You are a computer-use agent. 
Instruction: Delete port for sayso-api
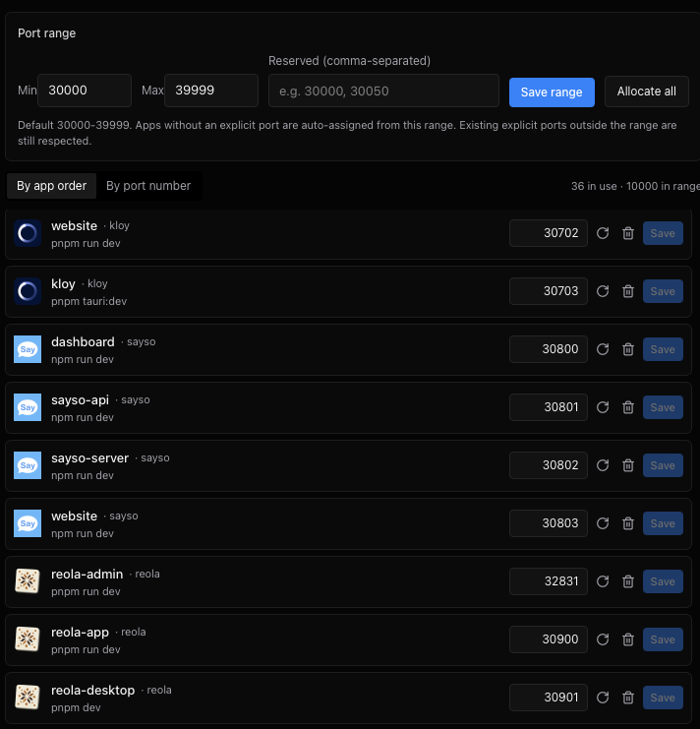[x=628, y=407]
